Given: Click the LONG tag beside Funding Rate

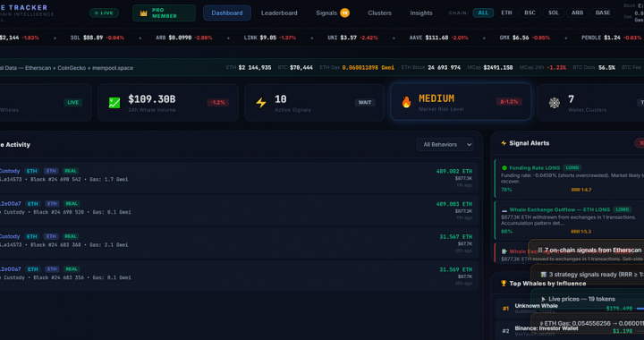Looking at the screenshot, I should [x=572, y=167].
